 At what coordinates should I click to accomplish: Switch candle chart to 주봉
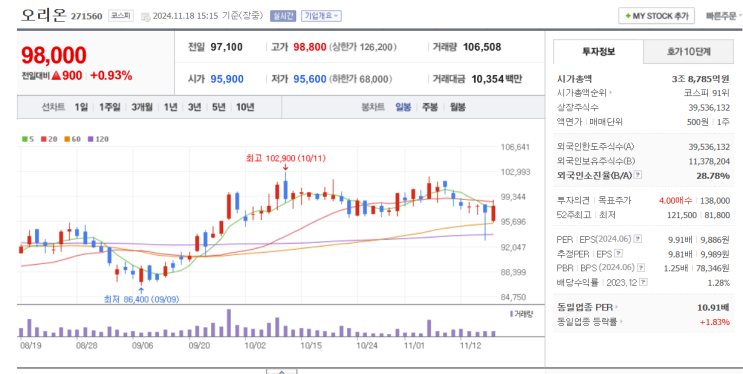point(430,107)
